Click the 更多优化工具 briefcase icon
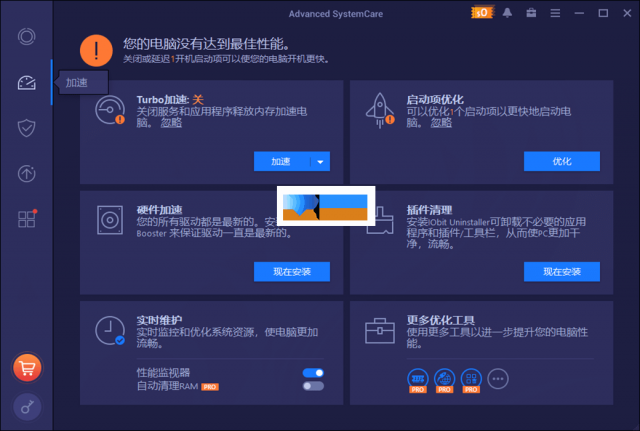 [380, 331]
